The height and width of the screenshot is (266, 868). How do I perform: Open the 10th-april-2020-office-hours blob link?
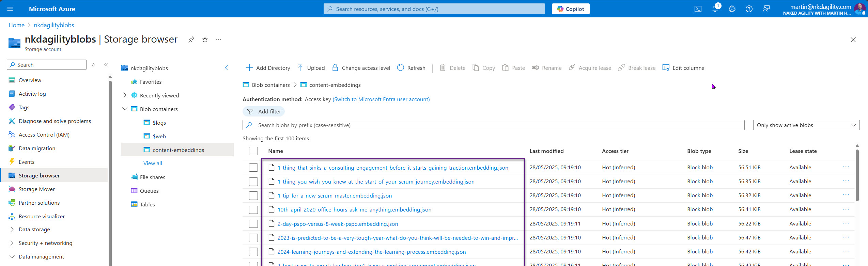pyautogui.click(x=354, y=209)
